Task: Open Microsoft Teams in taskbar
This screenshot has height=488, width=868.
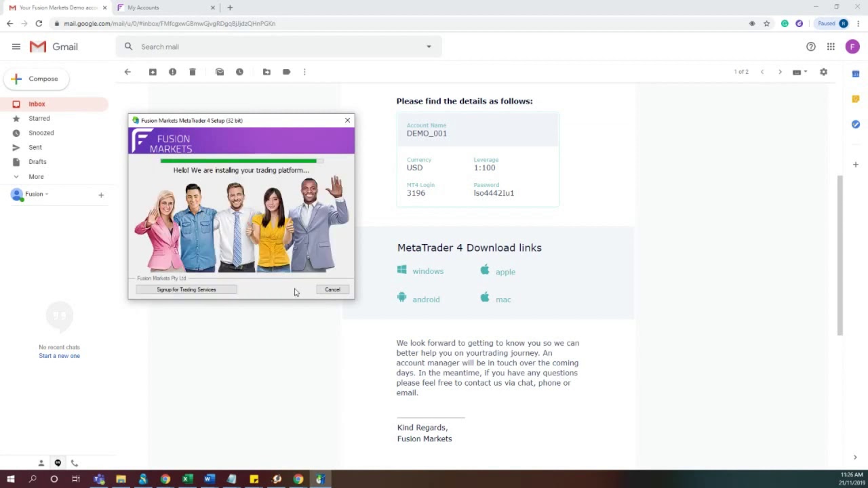Action: coord(99,479)
